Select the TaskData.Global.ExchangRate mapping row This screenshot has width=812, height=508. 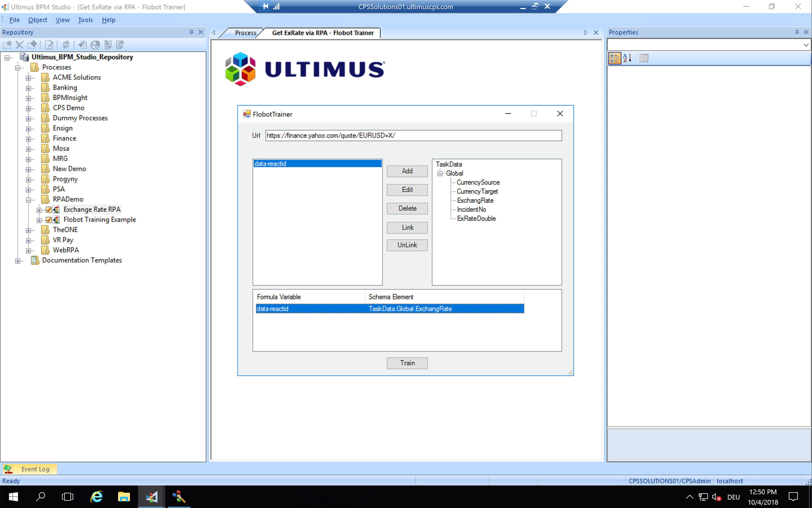(390, 309)
